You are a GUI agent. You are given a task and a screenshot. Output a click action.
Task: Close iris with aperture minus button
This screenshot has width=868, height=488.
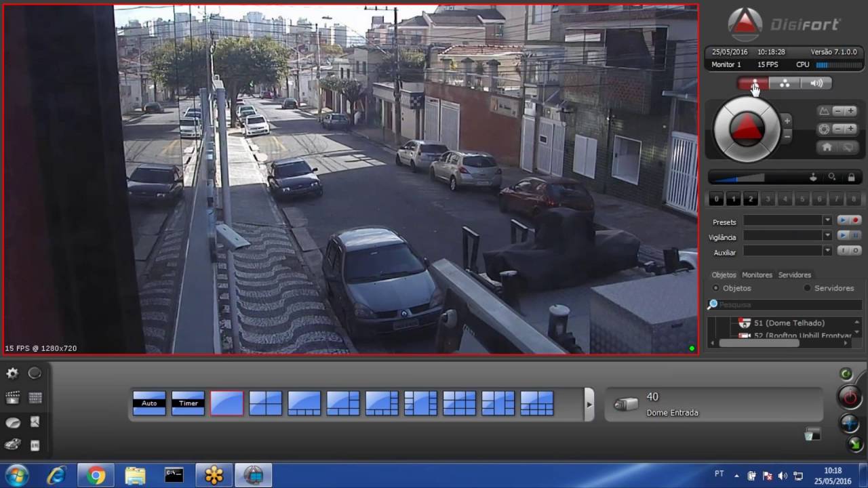click(838, 129)
